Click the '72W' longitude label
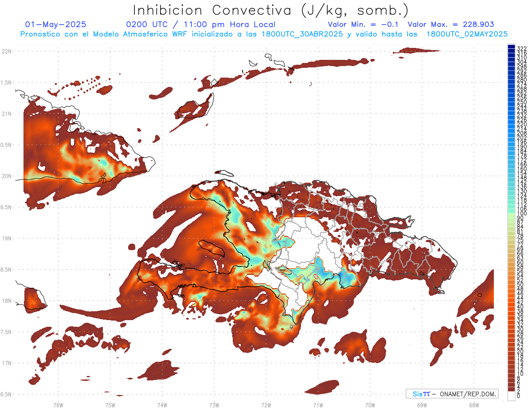Image resolution: width=532 pixels, height=411 pixels. (266, 405)
